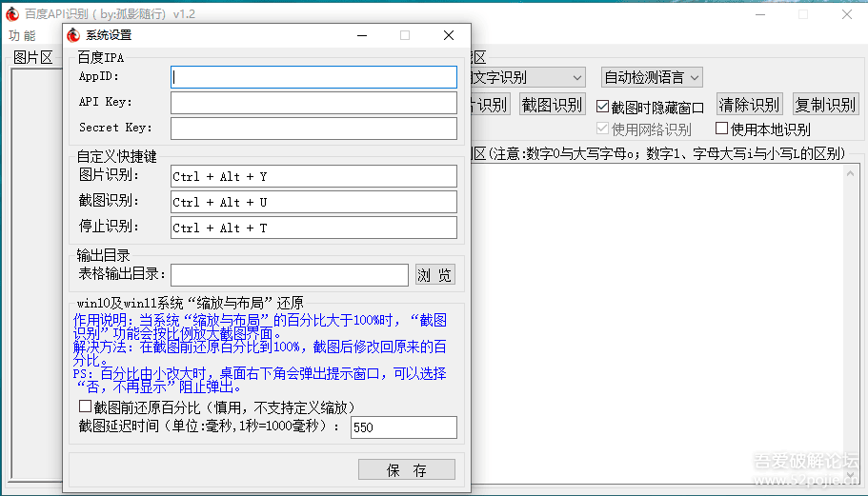This screenshot has width=868, height=496.
Task: Click the 系统设置 dialog title icon
Action: tap(73, 35)
